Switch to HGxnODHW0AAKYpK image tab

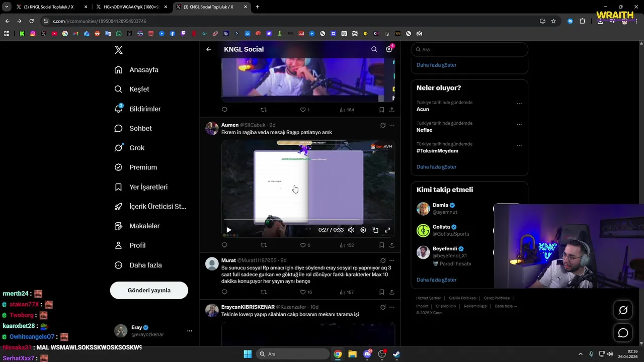point(132,7)
